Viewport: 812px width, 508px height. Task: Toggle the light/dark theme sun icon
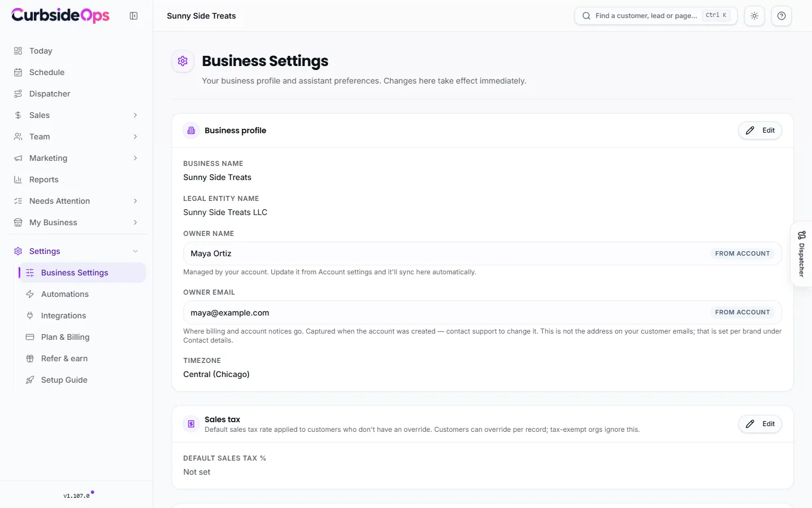pos(754,16)
